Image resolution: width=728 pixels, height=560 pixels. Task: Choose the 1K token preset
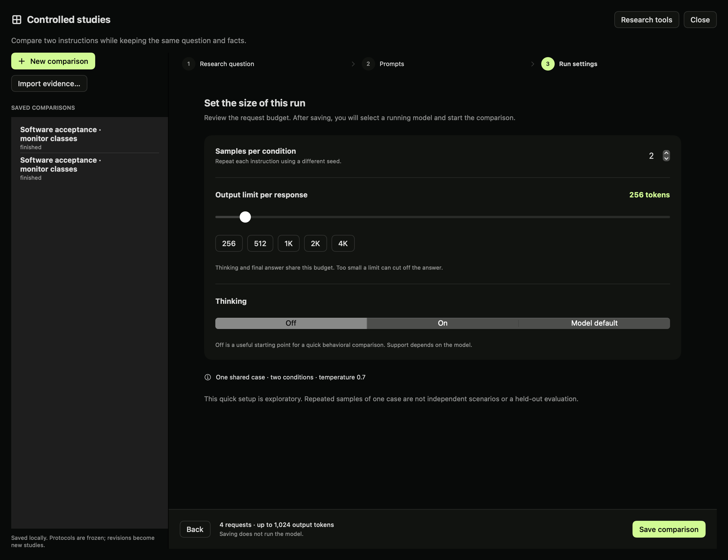(289, 243)
